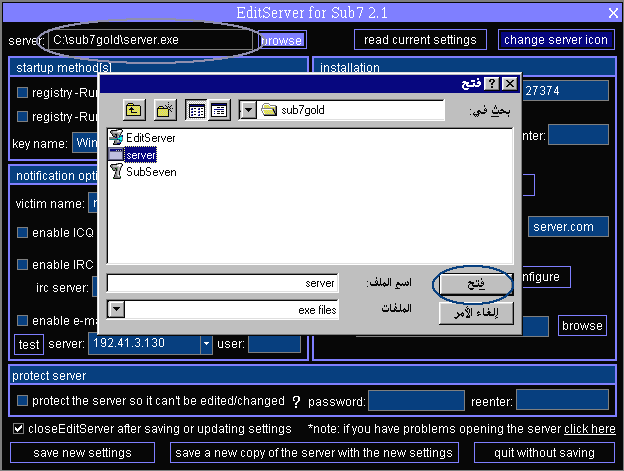This screenshot has height=471, width=624.
Task: Click the browse button beside server path
Action: 282,40
